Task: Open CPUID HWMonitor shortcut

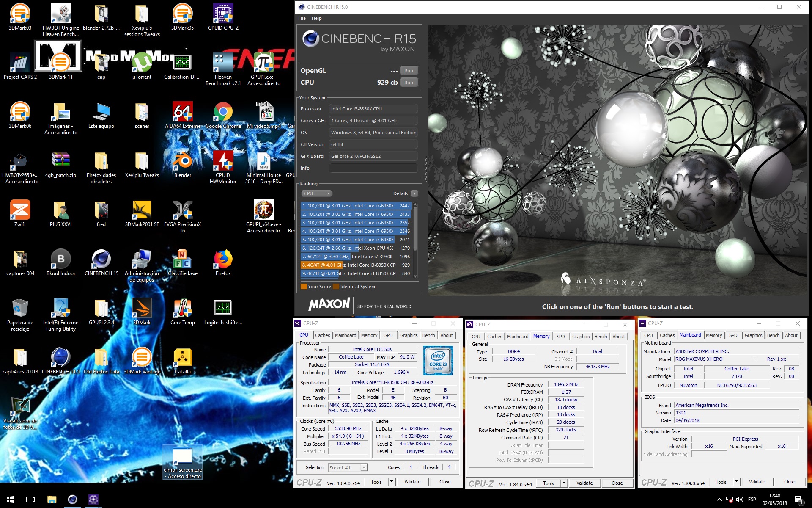Action: [x=223, y=167]
